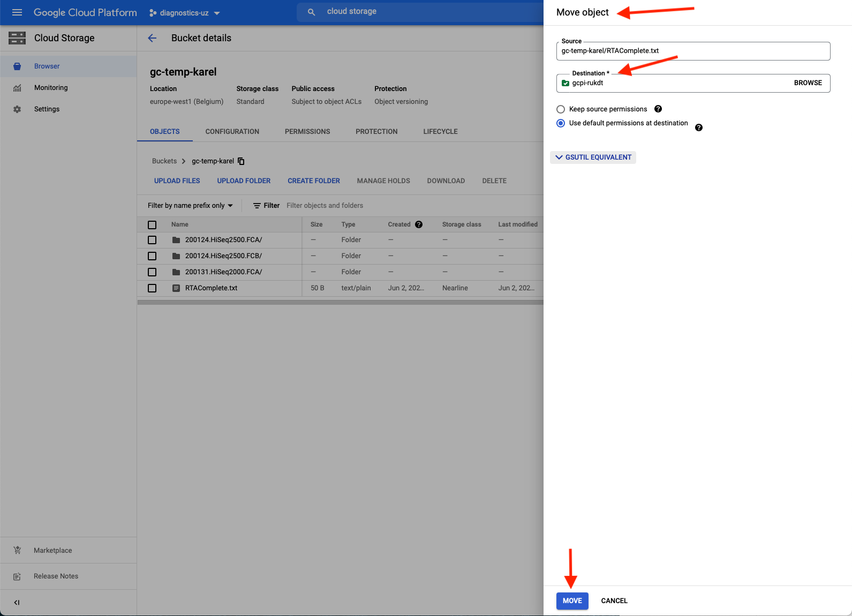This screenshot has width=852, height=616.
Task: Collapse the left sidebar panel
Action: (x=17, y=603)
